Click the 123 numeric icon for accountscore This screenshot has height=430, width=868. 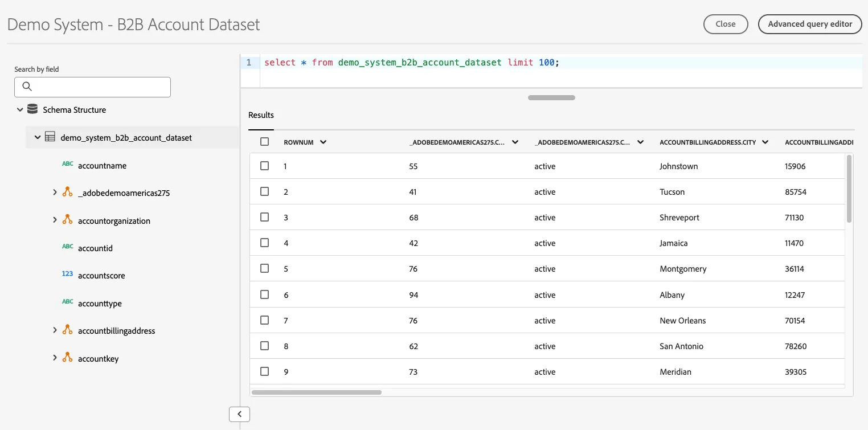coord(68,274)
